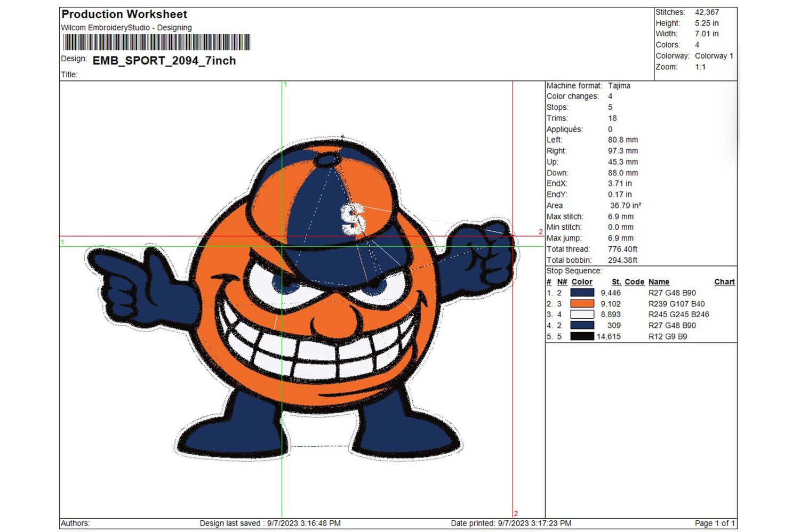The height and width of the screenshot is (532, 800).
Task: Pick the black swatch in stop row 5
Action: (x=582, y=336)
